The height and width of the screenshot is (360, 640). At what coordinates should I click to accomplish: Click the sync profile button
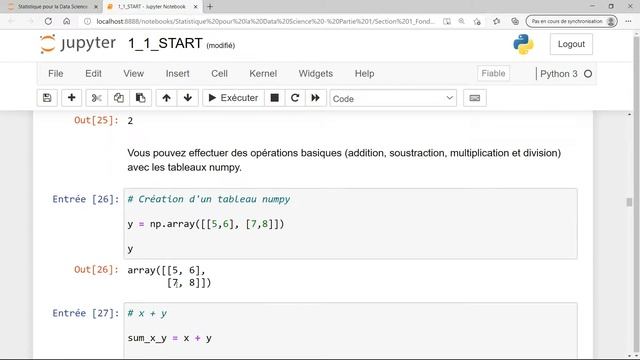(571, 21)
